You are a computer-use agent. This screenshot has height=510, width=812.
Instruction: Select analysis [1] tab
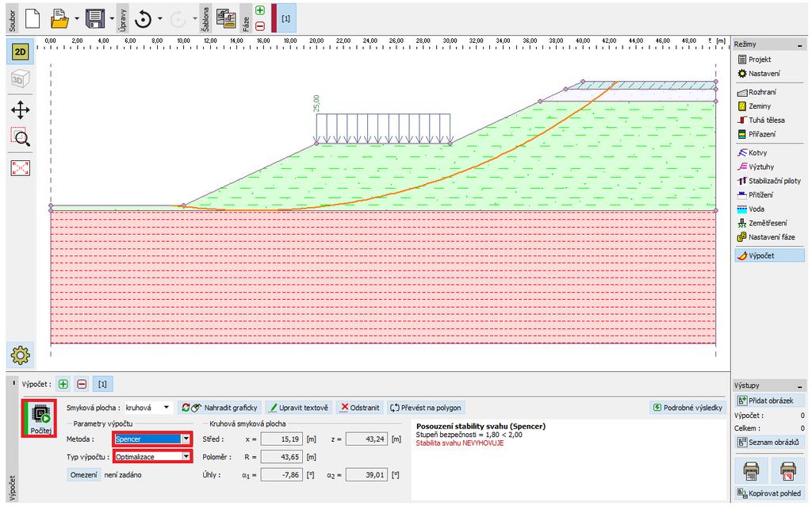tap(102, 384)
